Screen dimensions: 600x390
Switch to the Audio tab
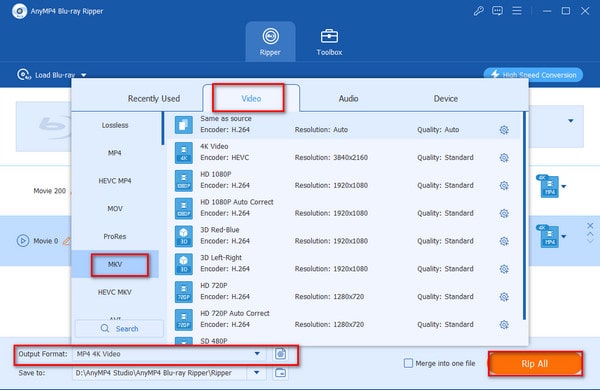click(348, 98)
